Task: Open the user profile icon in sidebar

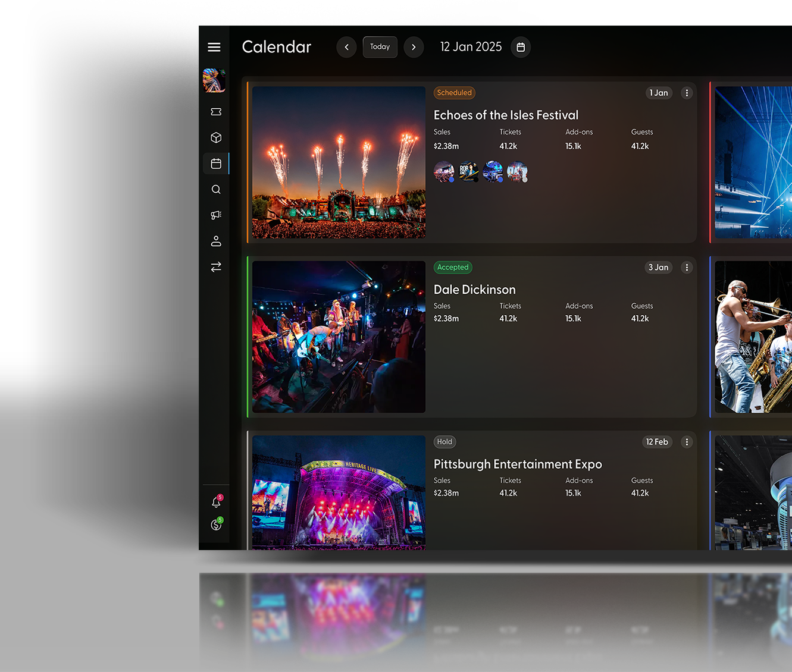Action: click(216, 241)
